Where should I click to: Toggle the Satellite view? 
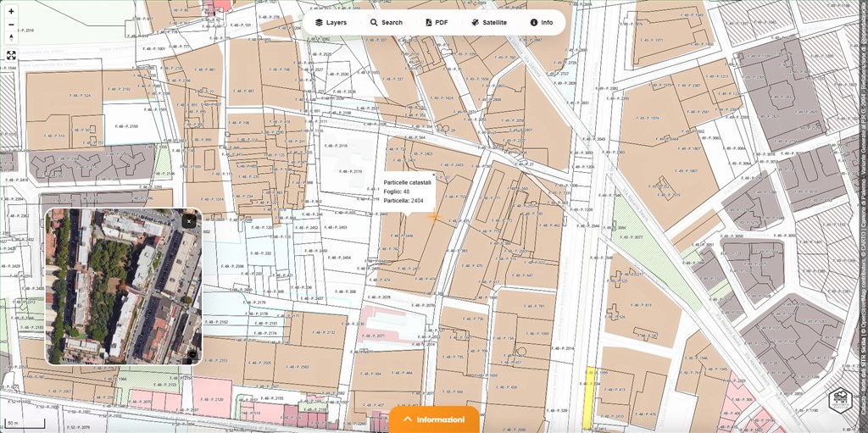pyautogui.click(x=489, y=22)
